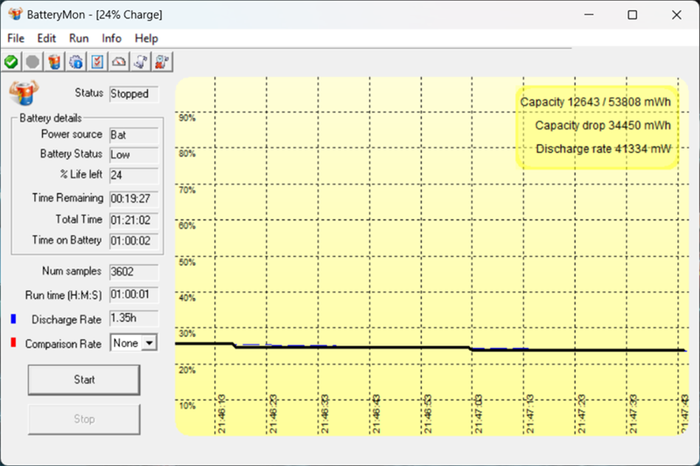
Task: Click the document log toolbar icon
Action: coord(141,62)
